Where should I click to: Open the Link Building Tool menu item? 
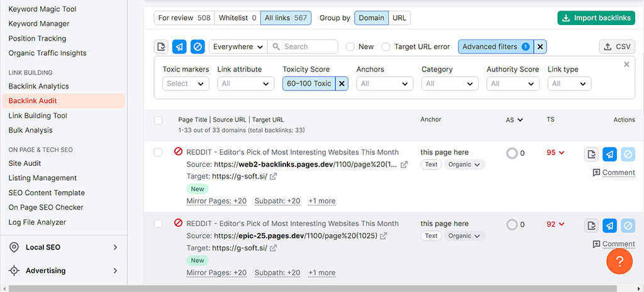click(38, 116)
